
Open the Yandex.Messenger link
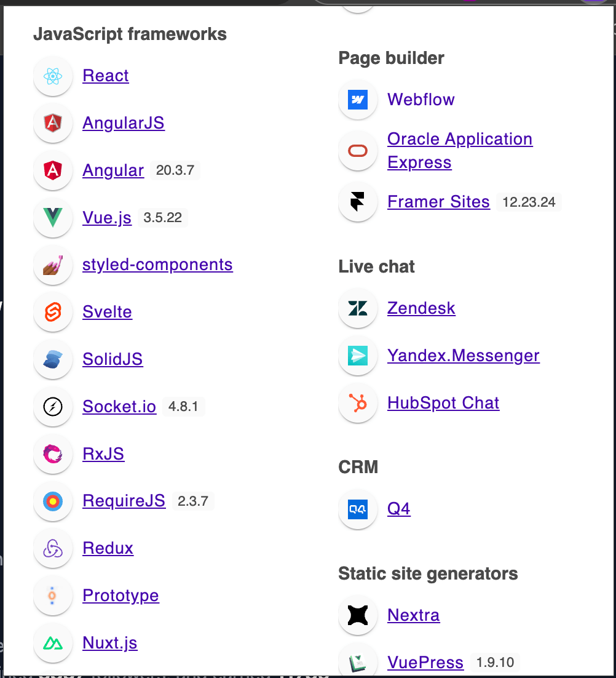pyautogui.click(x=463, y=356)
